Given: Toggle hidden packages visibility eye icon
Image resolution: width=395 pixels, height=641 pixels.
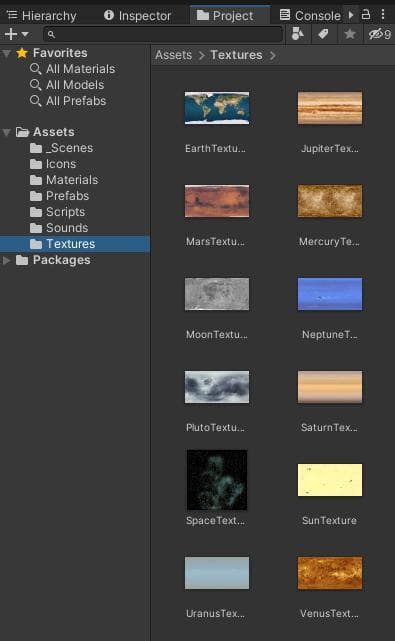Looking at the screenshot, I should point(379,34).
